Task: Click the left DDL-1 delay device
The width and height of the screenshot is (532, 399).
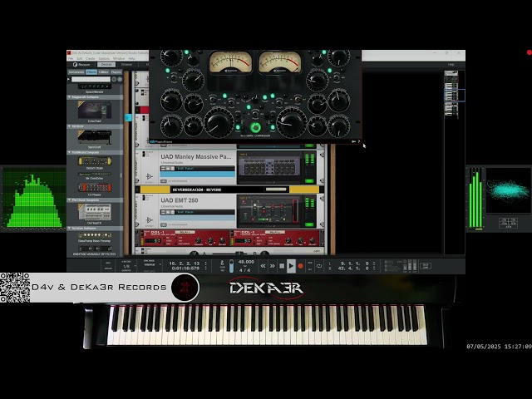Action: [185, 238]
